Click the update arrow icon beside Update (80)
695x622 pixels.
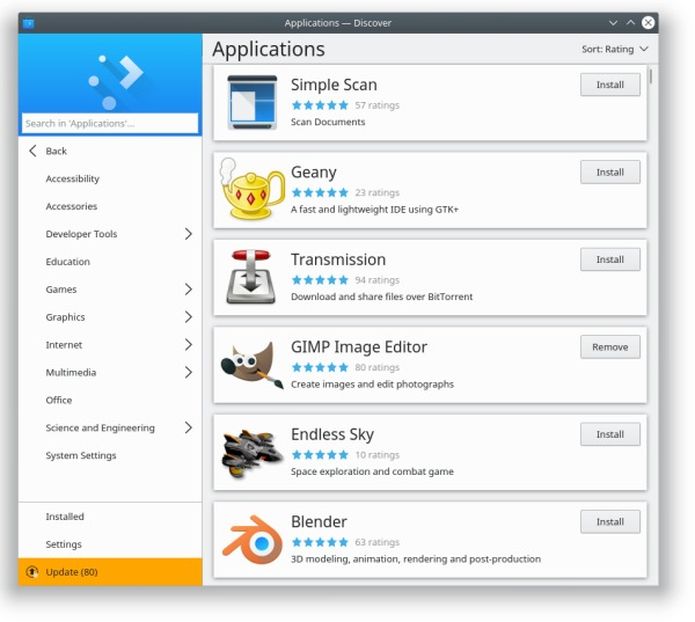[x=32, y=572]
